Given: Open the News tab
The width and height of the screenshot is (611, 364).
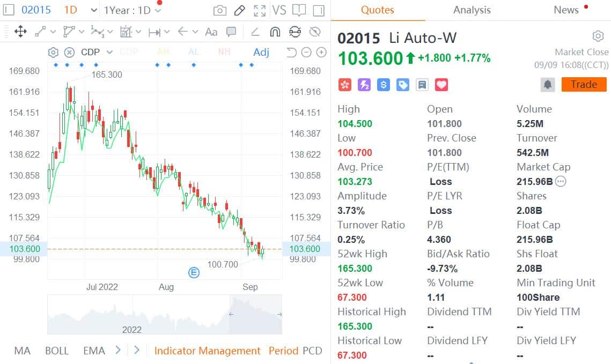Looking at the screenshot, I should click(x=566, y=10).
